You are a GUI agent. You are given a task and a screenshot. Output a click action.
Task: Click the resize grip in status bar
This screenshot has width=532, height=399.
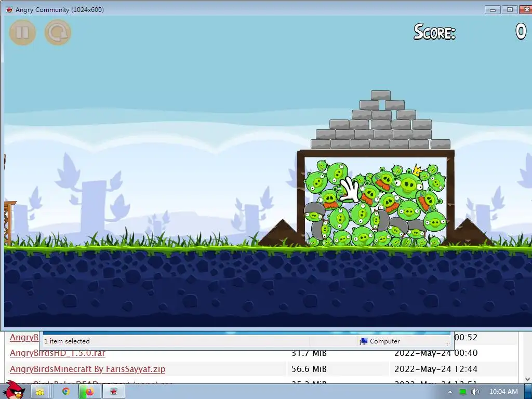click(x=447, y=344)
